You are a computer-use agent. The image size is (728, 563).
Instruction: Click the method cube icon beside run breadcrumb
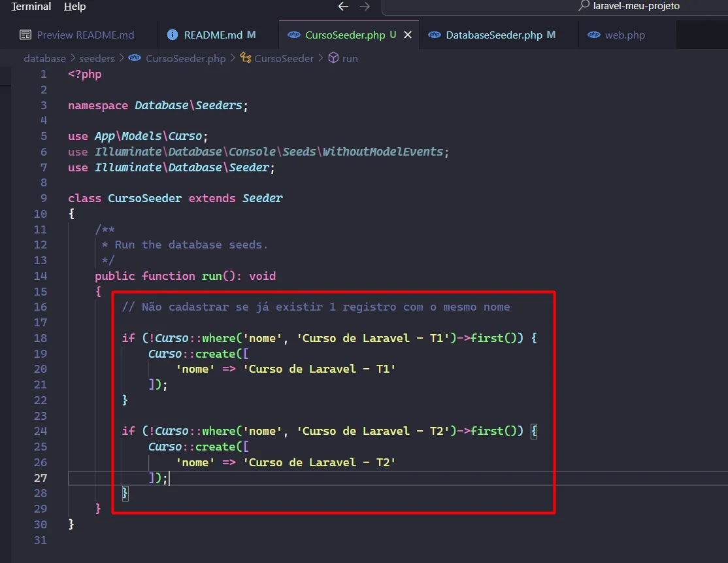(333, 58)
